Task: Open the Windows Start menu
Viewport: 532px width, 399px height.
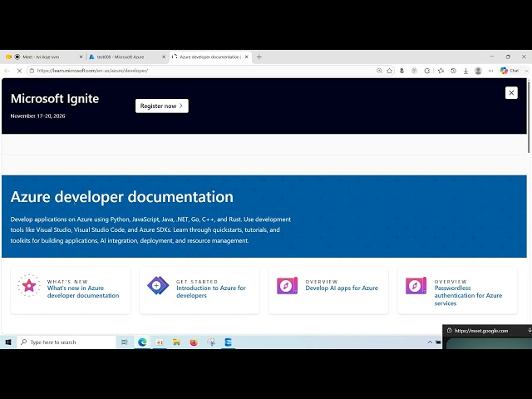Action: pyautogui.click(x=8, y=342)
